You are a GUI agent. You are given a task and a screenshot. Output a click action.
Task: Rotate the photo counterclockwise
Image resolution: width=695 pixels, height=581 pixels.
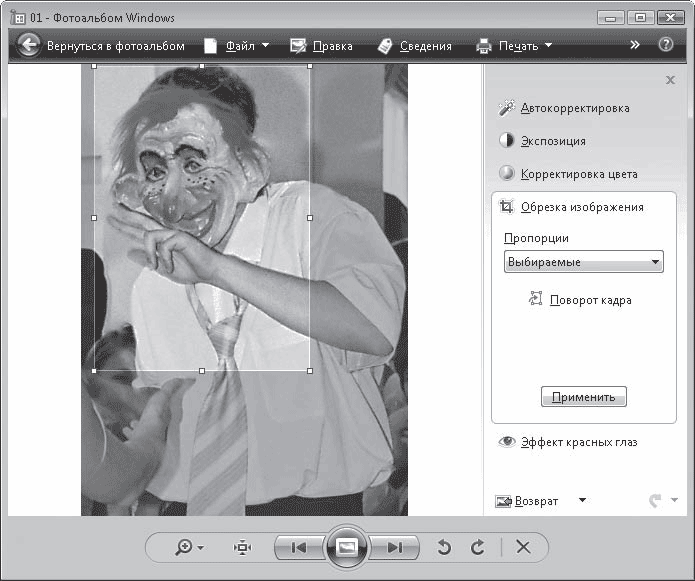click(445, 547)
